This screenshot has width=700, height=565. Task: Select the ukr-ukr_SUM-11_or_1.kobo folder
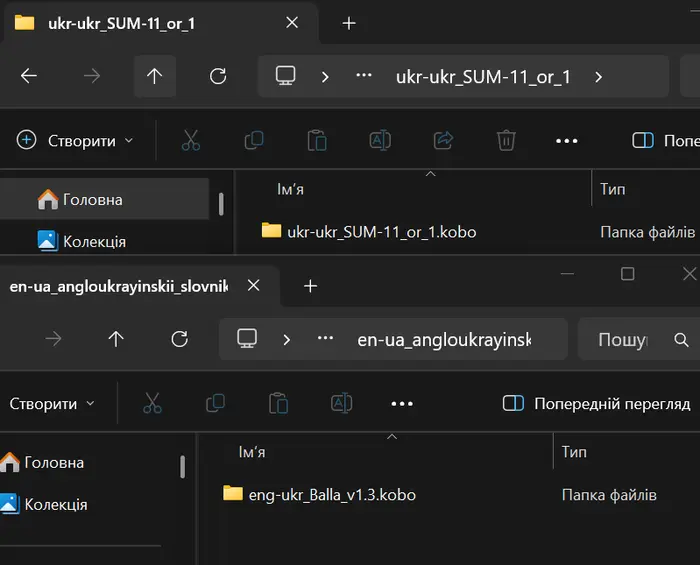coord(369,232)
